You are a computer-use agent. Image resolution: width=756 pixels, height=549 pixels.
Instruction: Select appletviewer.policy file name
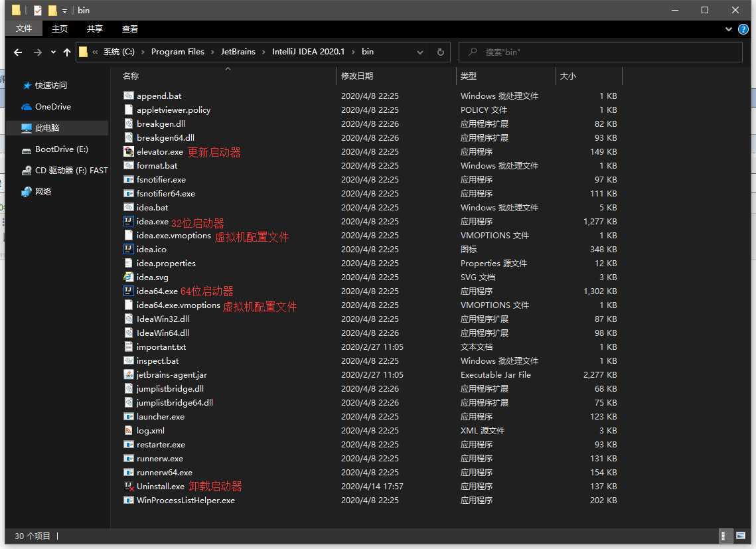174,110
